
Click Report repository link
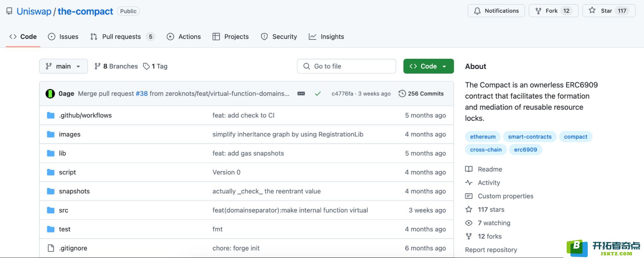[491, 250]
